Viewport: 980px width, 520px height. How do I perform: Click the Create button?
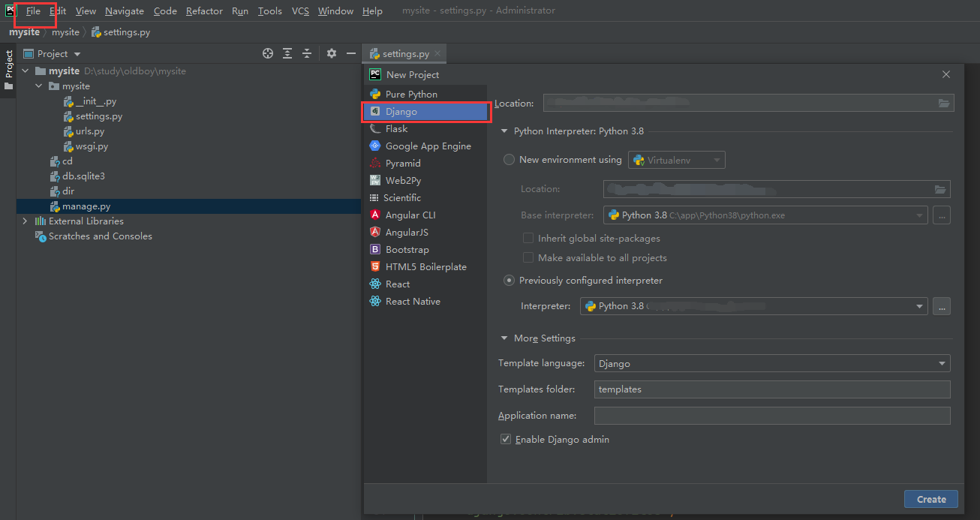click(x=931, y=499)
